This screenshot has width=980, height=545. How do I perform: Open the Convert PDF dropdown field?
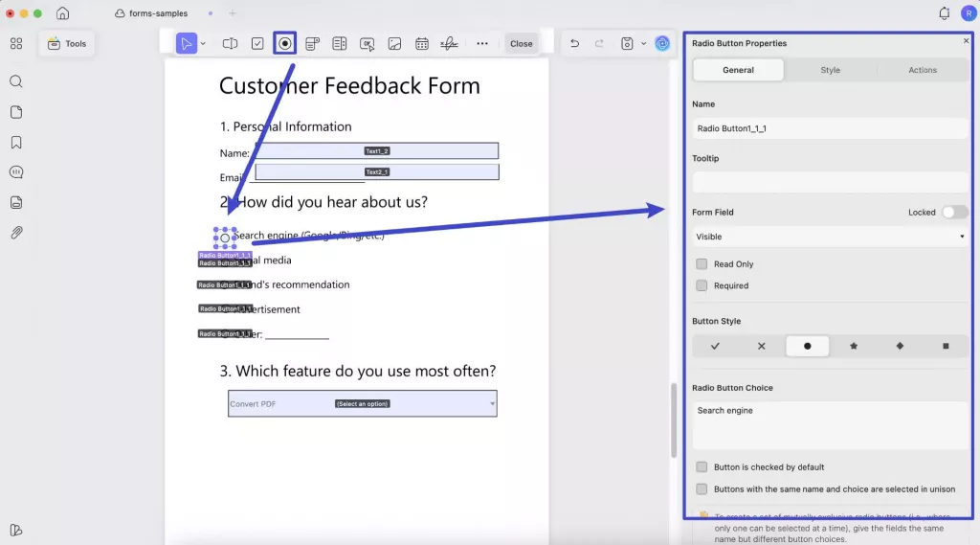click(x=363, y=403)
